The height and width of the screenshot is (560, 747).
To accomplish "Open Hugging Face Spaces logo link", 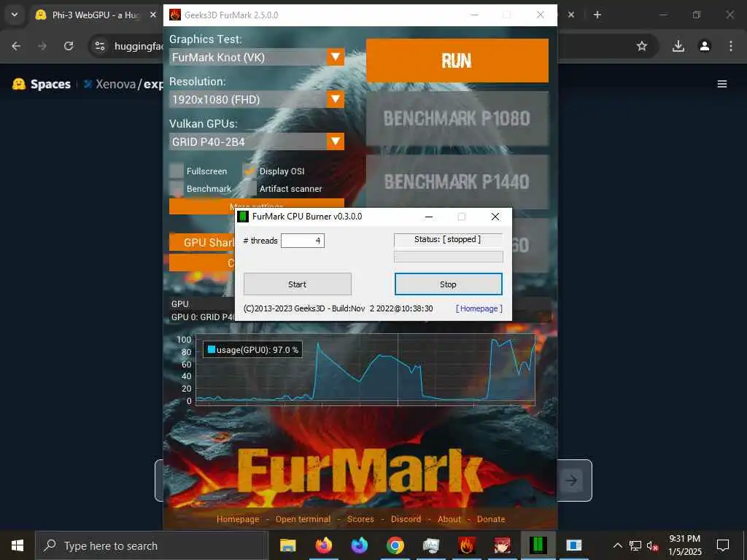I will pyautogui.click(x=42, y=85).
